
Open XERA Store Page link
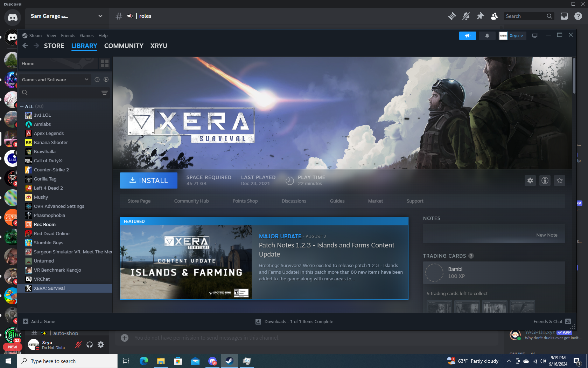(139, 201)
